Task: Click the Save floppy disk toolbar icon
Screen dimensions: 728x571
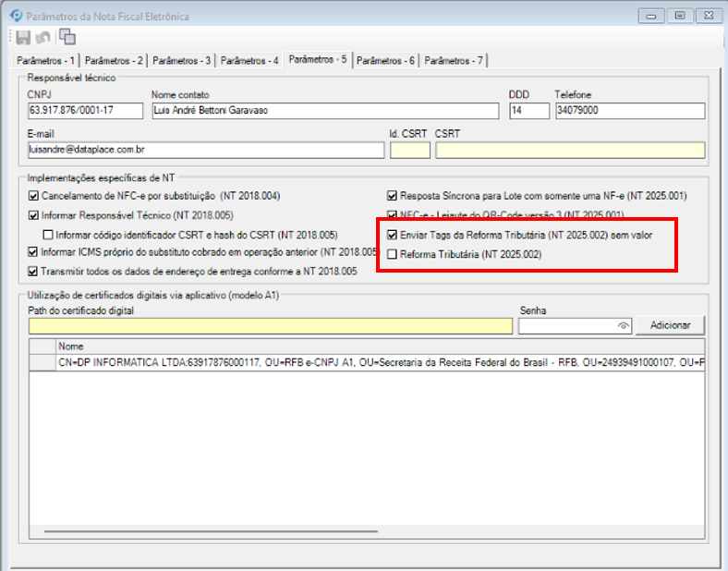Action: point(24,37)
